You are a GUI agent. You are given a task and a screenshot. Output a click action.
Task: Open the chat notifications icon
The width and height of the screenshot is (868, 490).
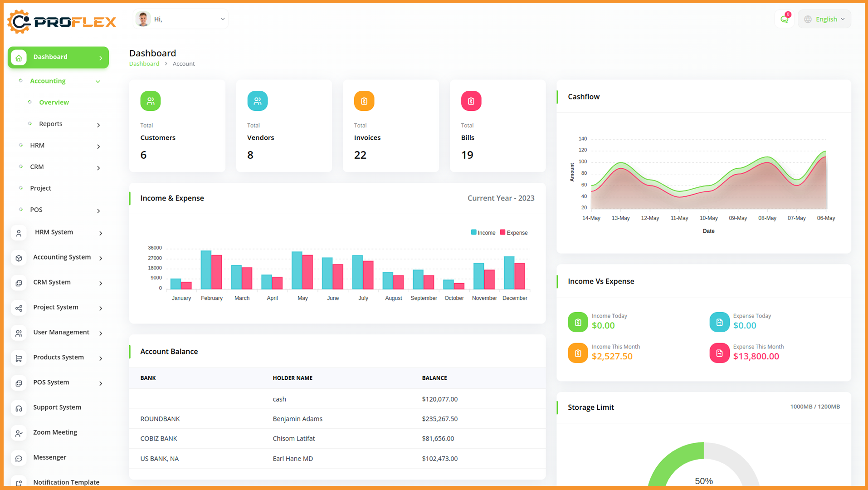[785, 19]
